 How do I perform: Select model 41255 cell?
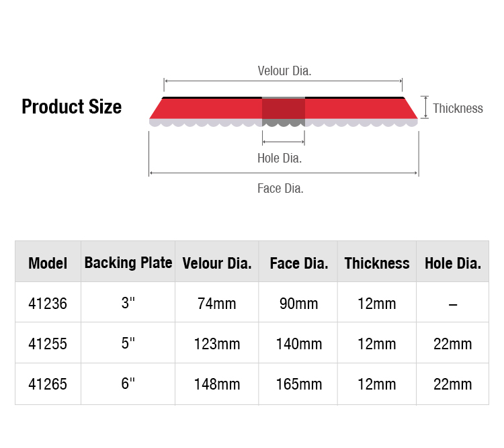[x=48, y=344]
